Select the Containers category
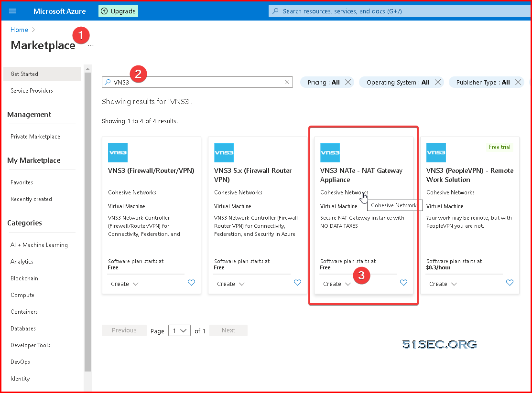The height and width of the screenshot is (393, 532). point(24,312)
